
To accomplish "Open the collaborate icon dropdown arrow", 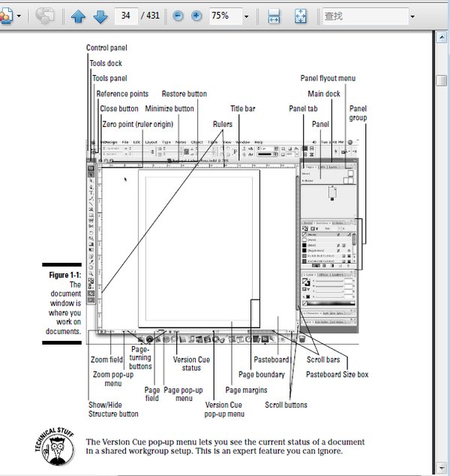I will pos(19,16).
